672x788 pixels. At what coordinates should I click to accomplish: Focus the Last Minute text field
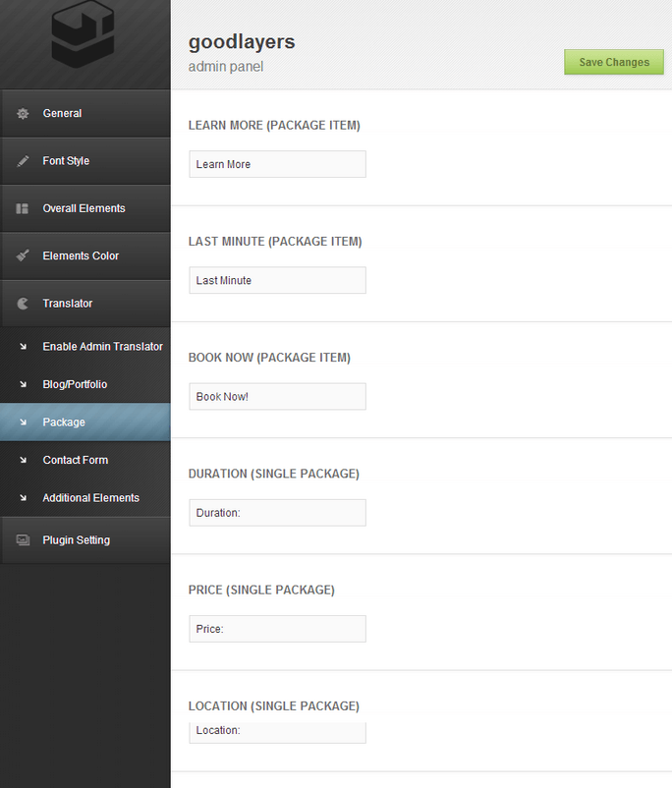[x=277, y=280]
